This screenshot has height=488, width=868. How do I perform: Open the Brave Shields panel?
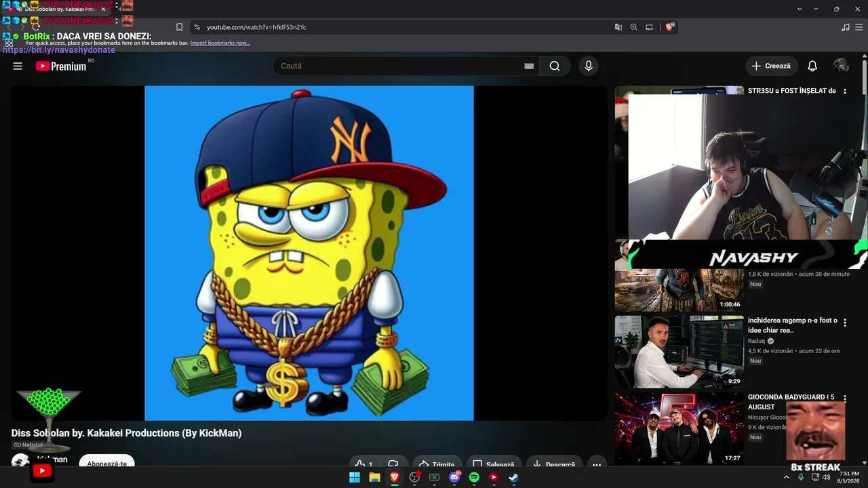tap(669, 27)
